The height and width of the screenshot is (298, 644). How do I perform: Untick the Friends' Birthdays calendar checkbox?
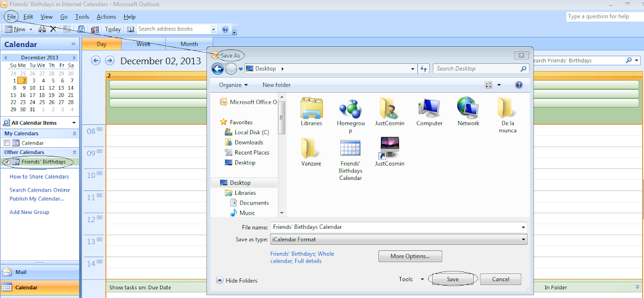tap(6, 162)
